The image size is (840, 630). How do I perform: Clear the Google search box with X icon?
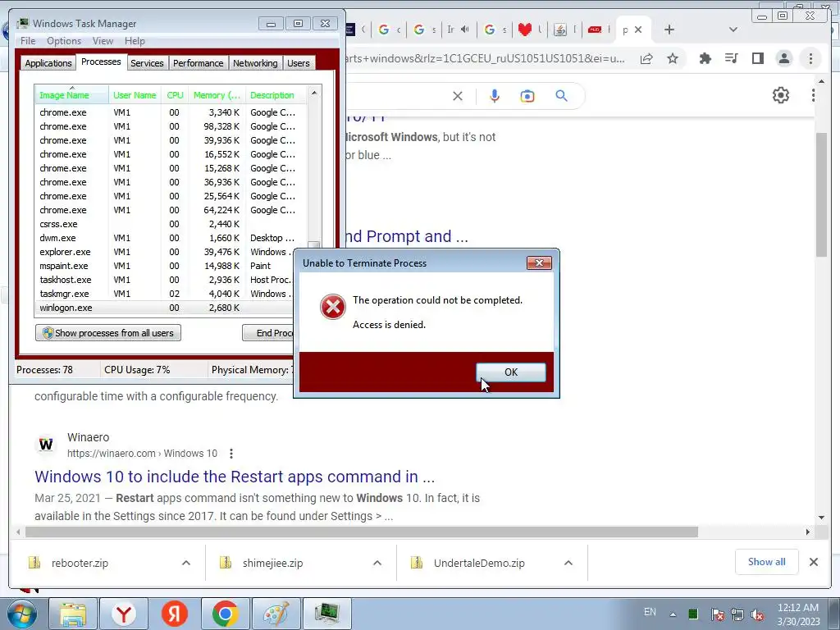(x=458, y=96)
